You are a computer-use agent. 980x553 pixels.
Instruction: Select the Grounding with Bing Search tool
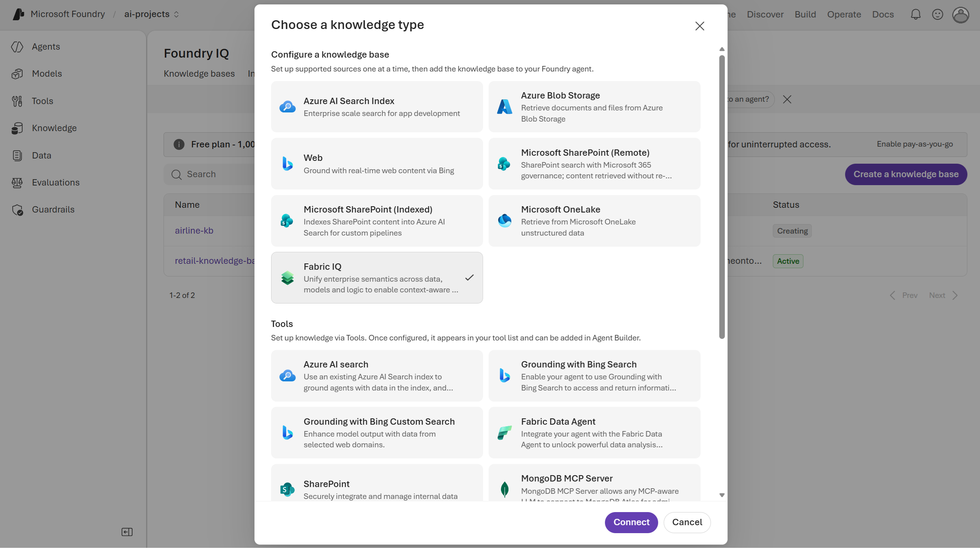point(594,376)
